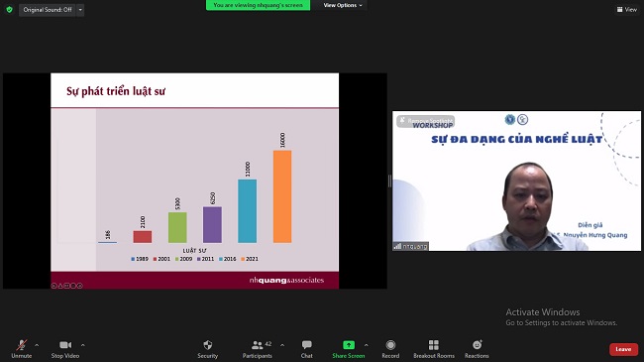Click the green Share Screen icon
Screen dimensions: 644x362
point(349,345)
